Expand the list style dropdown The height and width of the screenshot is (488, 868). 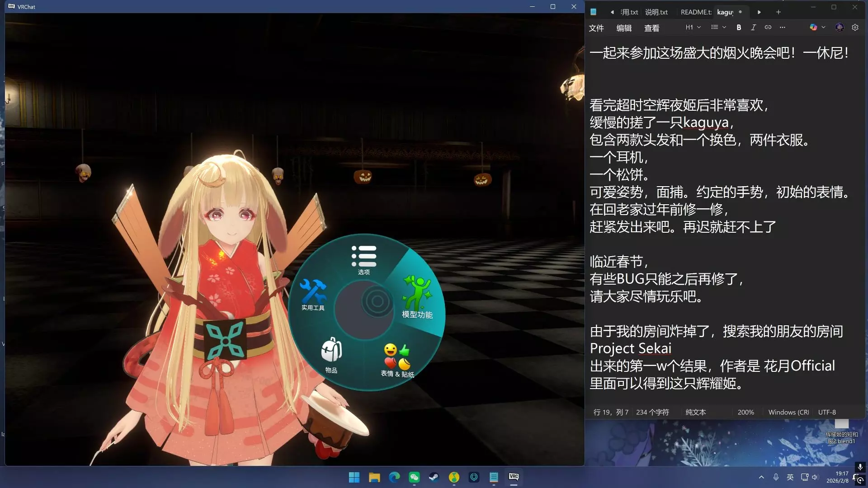718,28
